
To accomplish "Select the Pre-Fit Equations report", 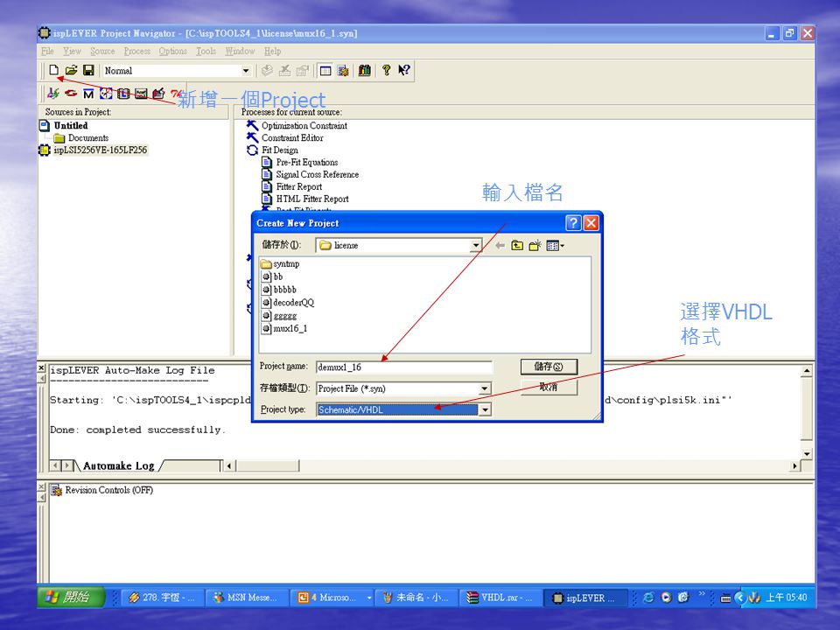I will (307, 162).
